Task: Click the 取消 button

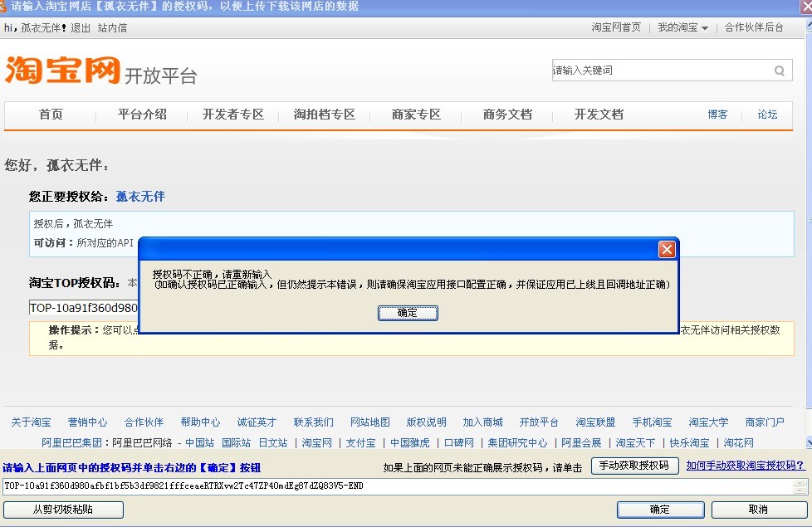Action: (759, 510)
